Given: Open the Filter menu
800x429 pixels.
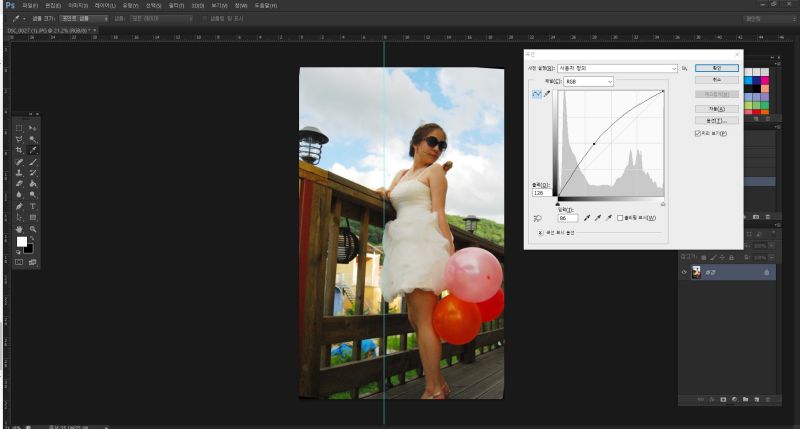Looking at the screenshot, I should click(177, 6).
